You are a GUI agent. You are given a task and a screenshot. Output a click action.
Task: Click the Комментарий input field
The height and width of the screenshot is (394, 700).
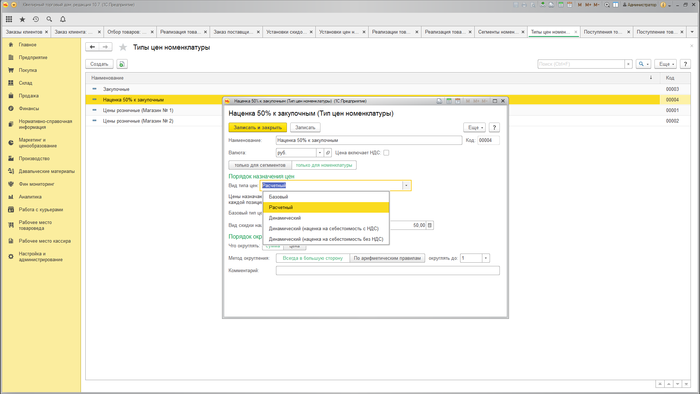pos(388,270)
